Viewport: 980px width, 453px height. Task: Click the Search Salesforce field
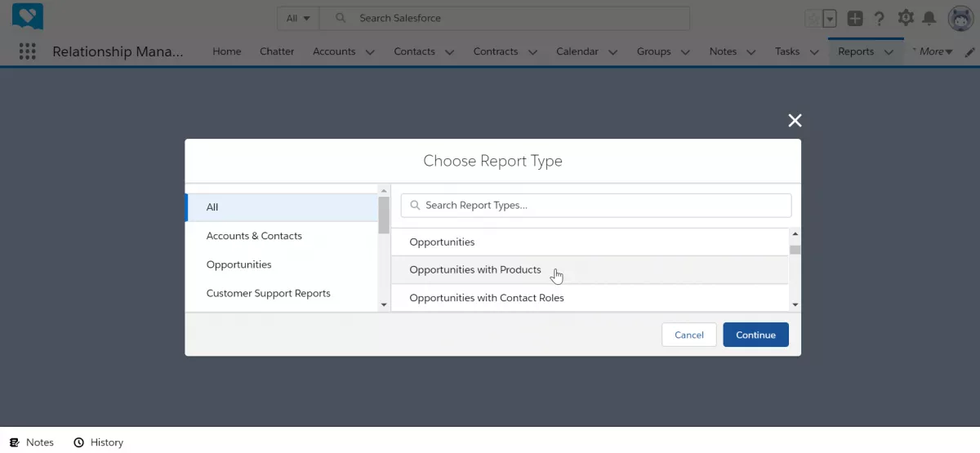pos(504,18)
